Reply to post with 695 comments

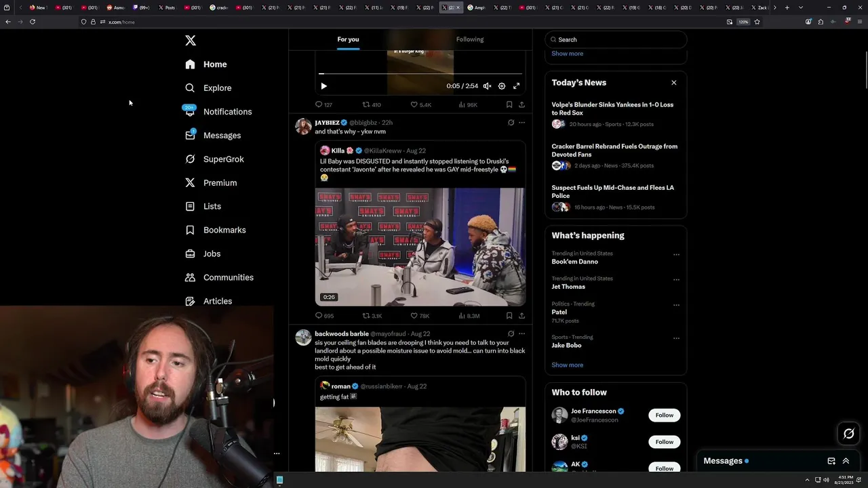[x=324, y=316]
